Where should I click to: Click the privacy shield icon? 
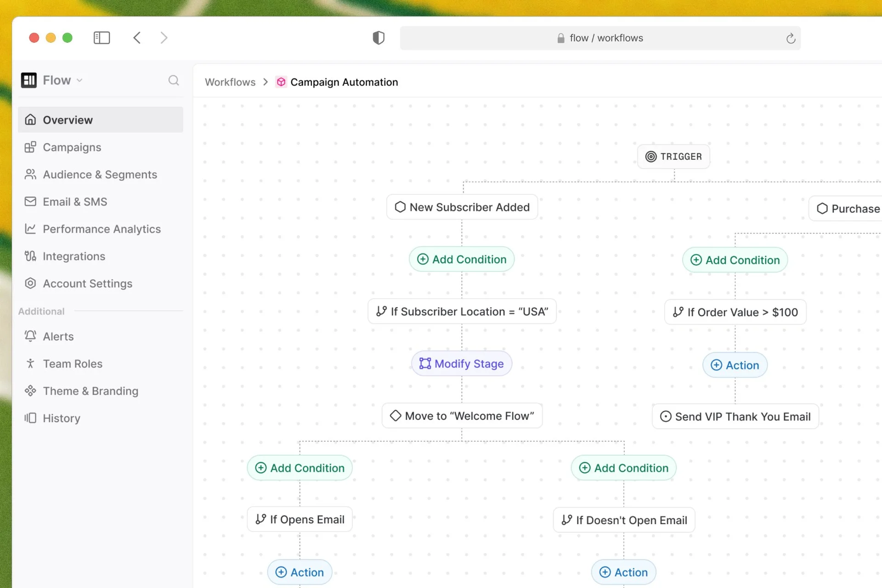379,38
